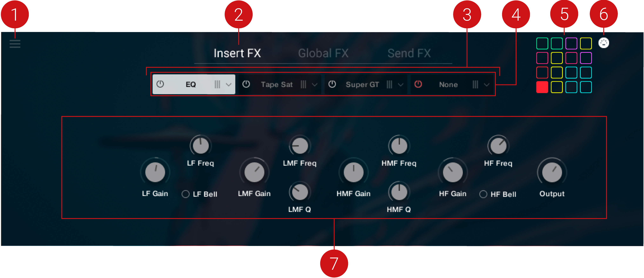The height and width of the screenshot is (278, 644).
Task: Click the EQ slot drag handle bars
Action: (x=217, y=84)
